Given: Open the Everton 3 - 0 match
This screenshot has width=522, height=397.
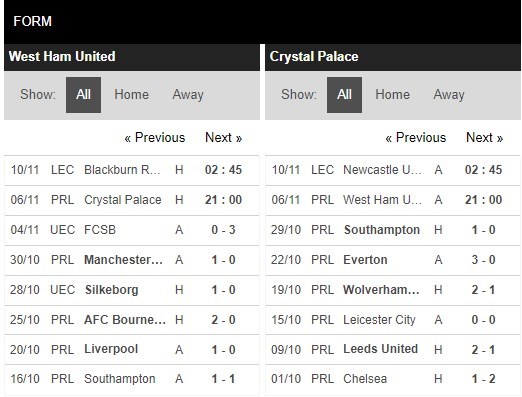Looking at the screenshot, I should click(393, 260).
